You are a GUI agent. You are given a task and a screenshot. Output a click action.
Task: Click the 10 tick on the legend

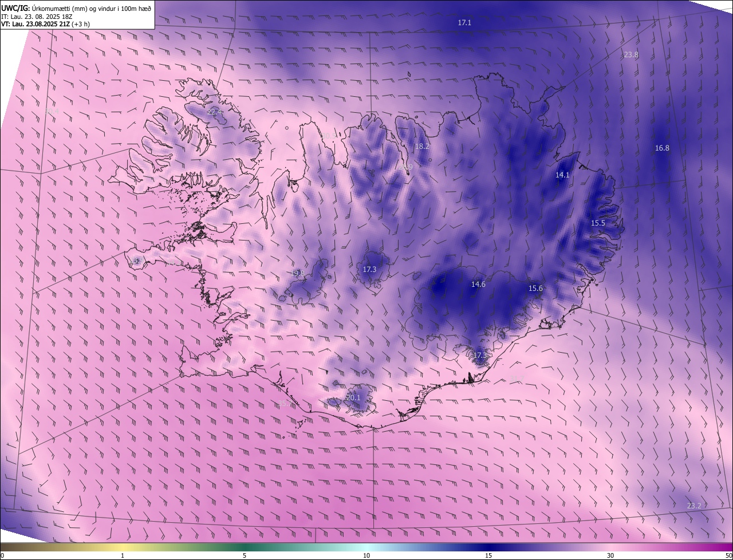tap(366, 555)
